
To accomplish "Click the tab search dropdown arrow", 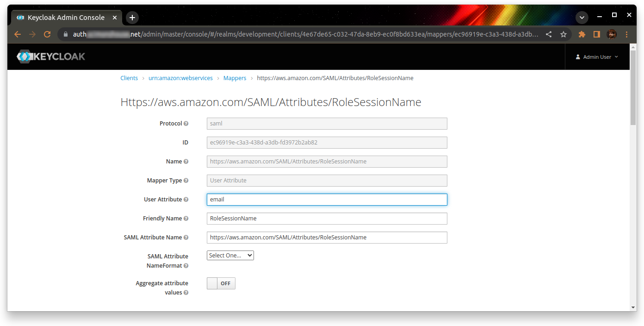I will tap(582, 18).
